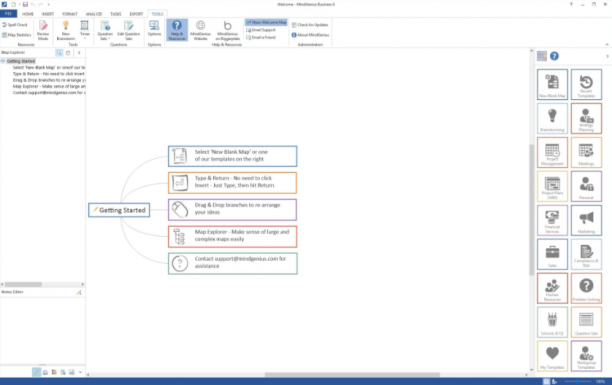Click Email Support
Viewport: 612px width, 385px height.
pos(261,30)
